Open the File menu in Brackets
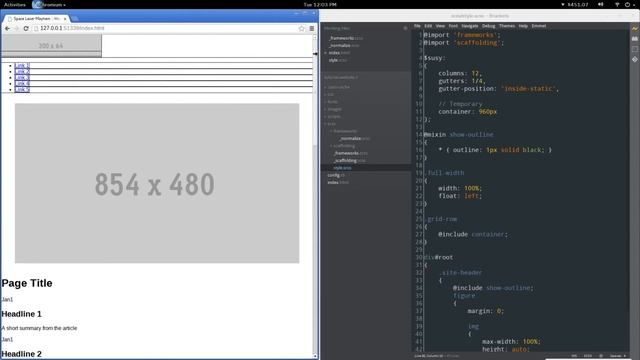640x360 pixels. pos(417,26)
